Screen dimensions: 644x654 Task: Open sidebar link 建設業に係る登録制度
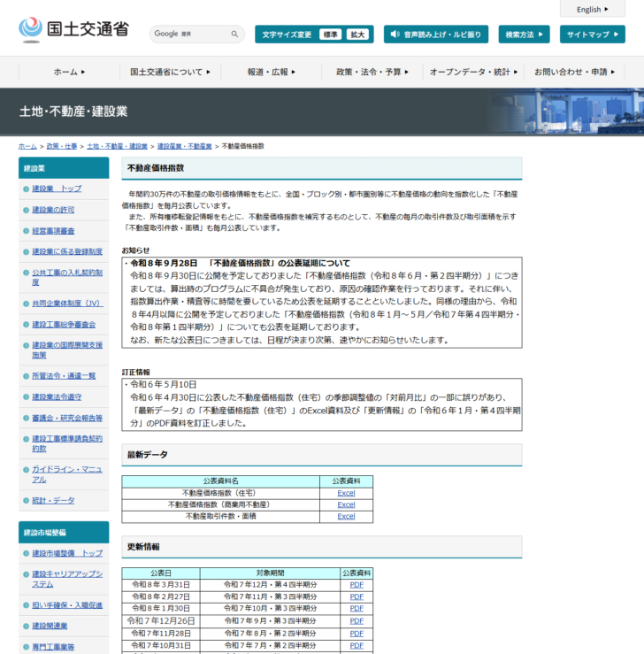[67, 251]
